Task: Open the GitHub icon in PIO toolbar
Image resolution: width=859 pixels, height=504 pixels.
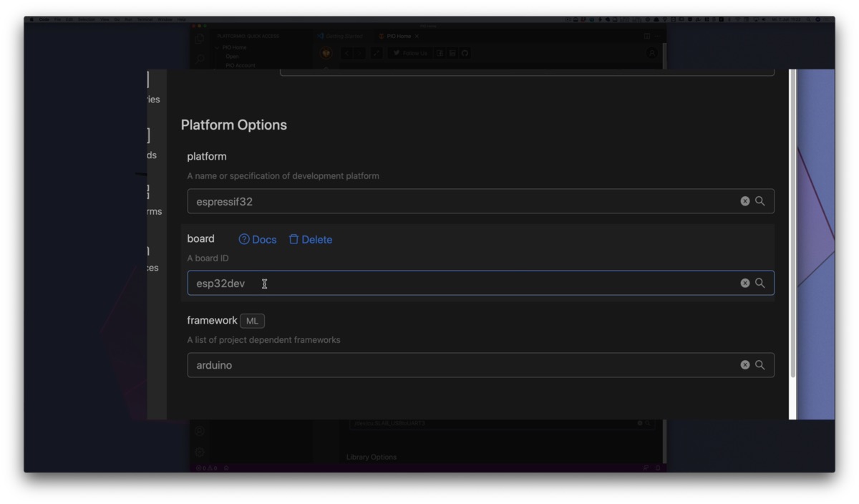Action: 464,53
